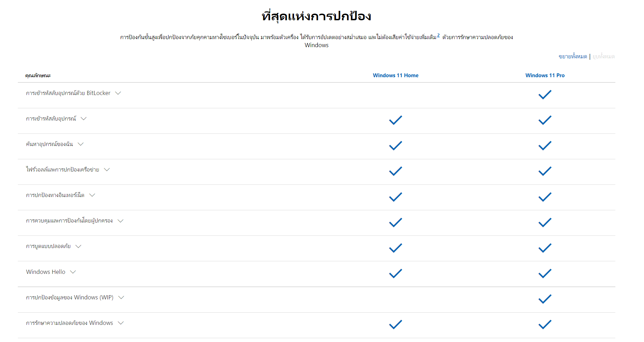Expand the ค้นหาอุปกรณ์ของฉัน feature details
This screenshot has width=644, height=342.
(x=81, y=144)
